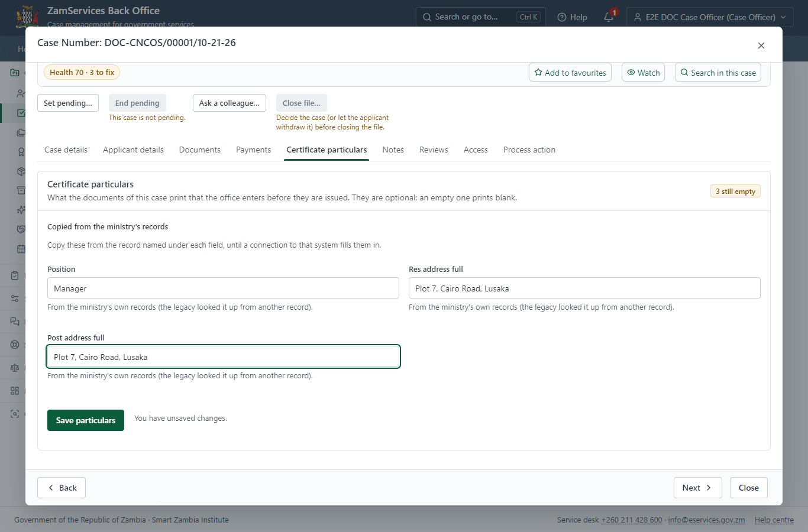Click the grid squares icon in the sidebar
This screenshot has height=532, width=808.
15,391
